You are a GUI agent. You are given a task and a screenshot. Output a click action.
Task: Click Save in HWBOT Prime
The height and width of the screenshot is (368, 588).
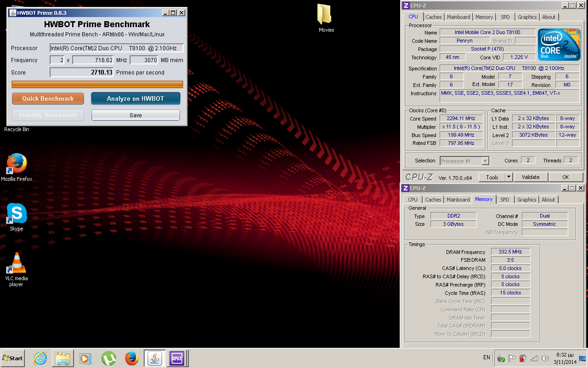[136, 115]
